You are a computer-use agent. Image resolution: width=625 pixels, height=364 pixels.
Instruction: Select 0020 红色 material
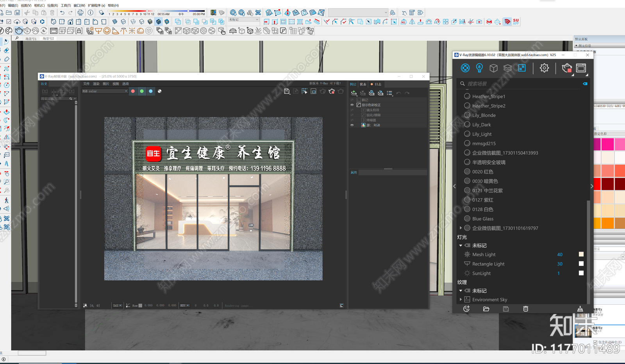pyautogui.click(x=482, y=172)
